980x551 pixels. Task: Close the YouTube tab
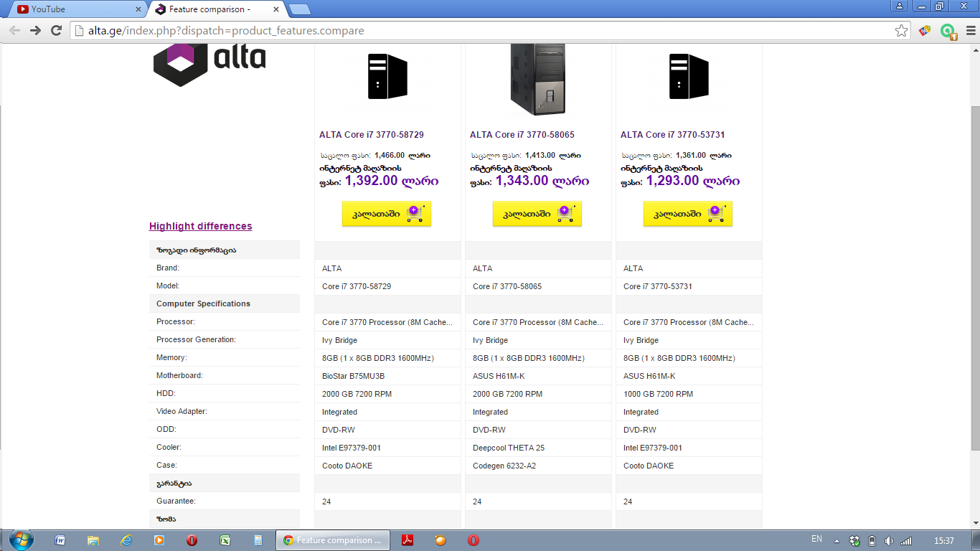point(138,9)
